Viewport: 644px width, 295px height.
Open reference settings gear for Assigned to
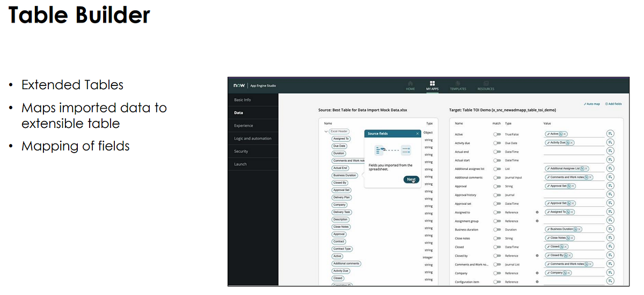pos(537,212)
